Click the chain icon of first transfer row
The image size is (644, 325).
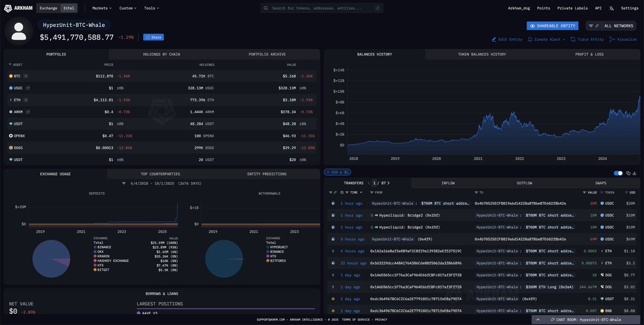333,204
